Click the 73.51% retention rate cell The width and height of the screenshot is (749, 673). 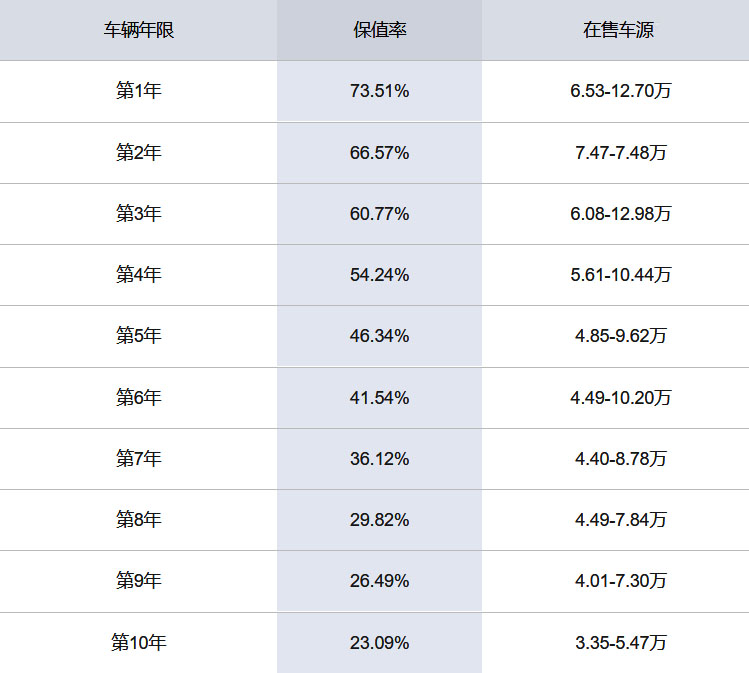379,92
